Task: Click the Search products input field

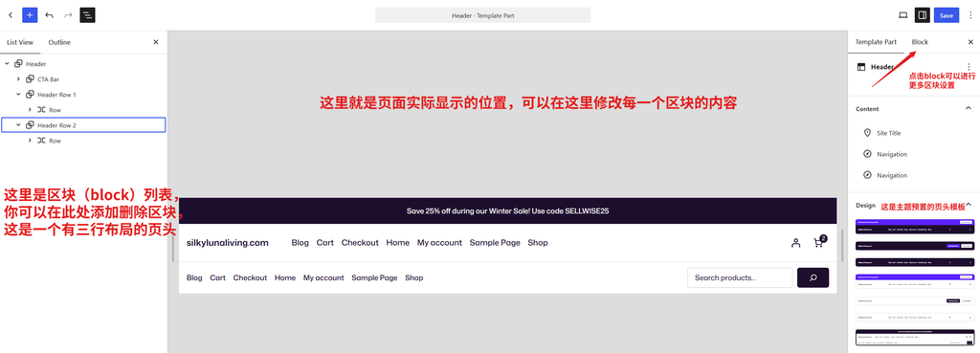Action: [740, 278]
